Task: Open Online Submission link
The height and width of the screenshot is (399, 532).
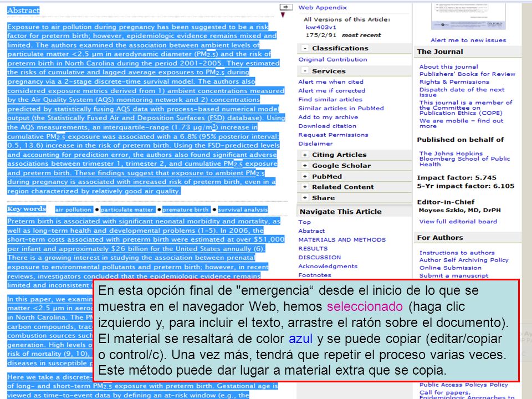Action: point(450,268)
